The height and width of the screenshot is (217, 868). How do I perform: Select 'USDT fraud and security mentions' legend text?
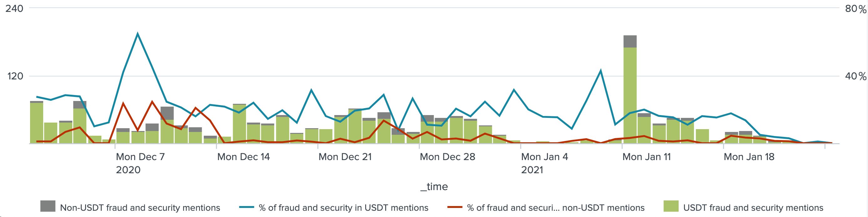click(x=753, y=208)
